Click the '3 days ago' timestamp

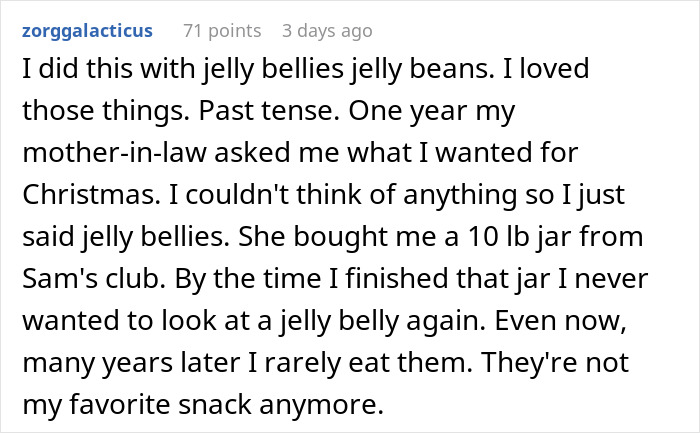(x=327, y=31)
